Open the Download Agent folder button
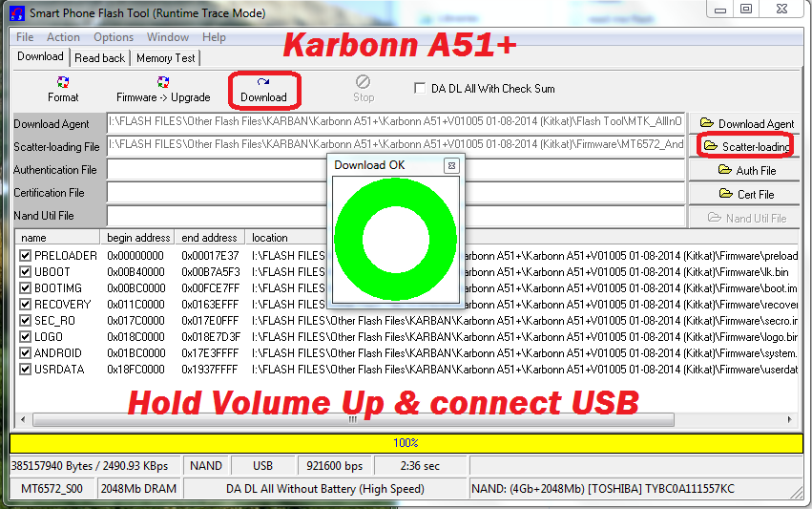Image resolution: width=812 pixels, height=509 pixels. point(746,123)
